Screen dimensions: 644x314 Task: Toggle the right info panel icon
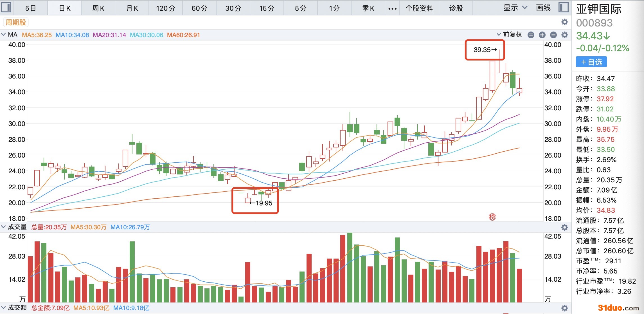[563, 7]
